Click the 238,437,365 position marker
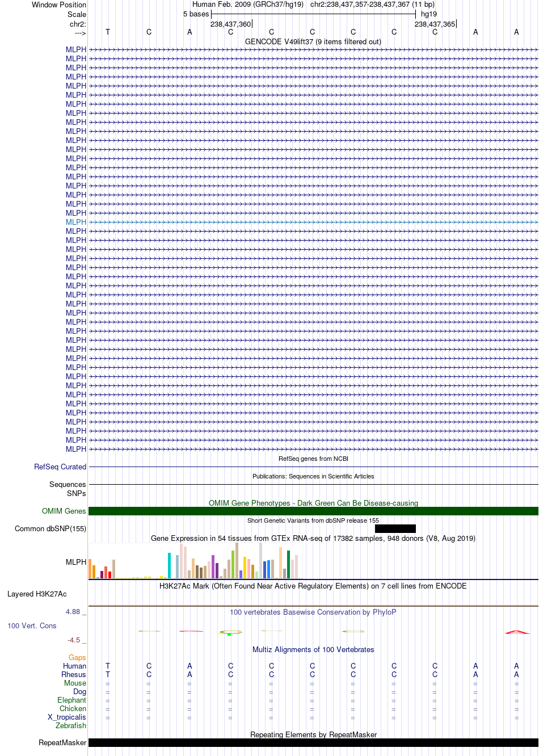Screen dimensions: 539x756 pyautogui.click(x=435, y=24)
